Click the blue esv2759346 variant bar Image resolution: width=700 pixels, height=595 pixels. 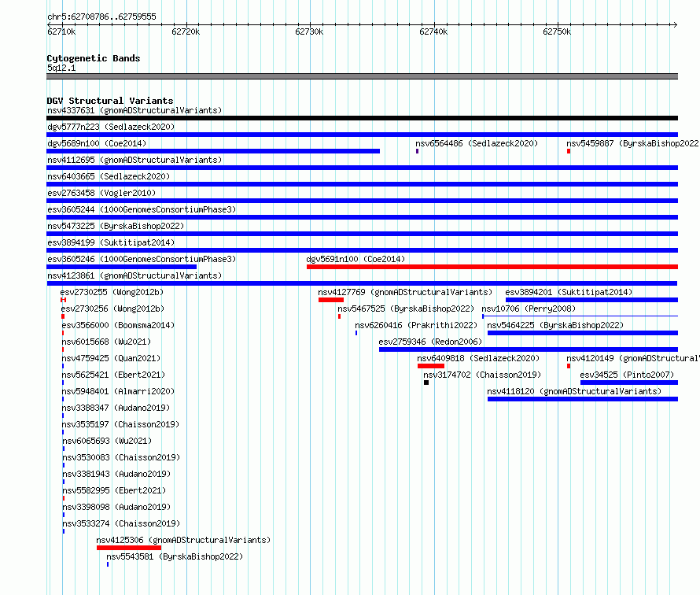(x=529, y=349)
